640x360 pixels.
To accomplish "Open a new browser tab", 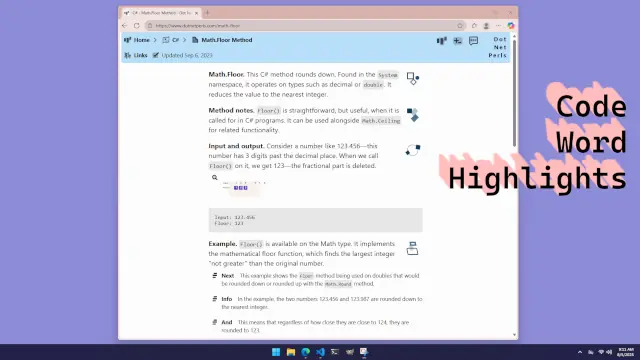I will coord(207,13).
